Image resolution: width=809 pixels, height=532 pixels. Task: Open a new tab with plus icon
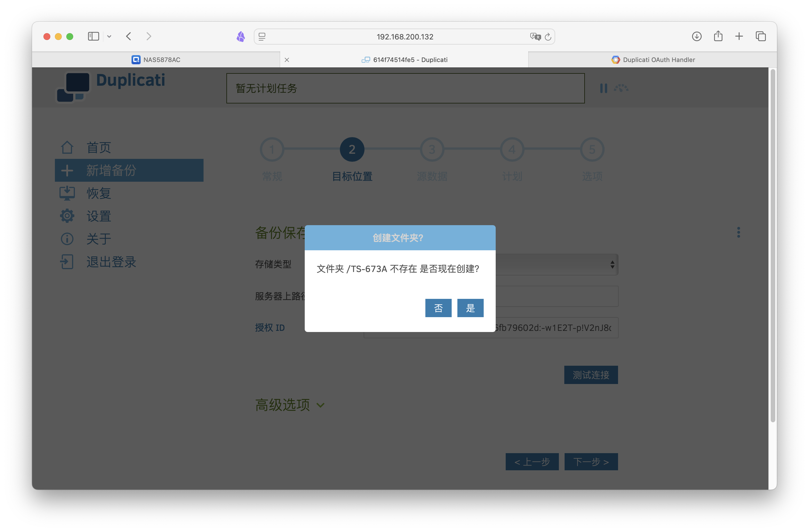(739, 36)
